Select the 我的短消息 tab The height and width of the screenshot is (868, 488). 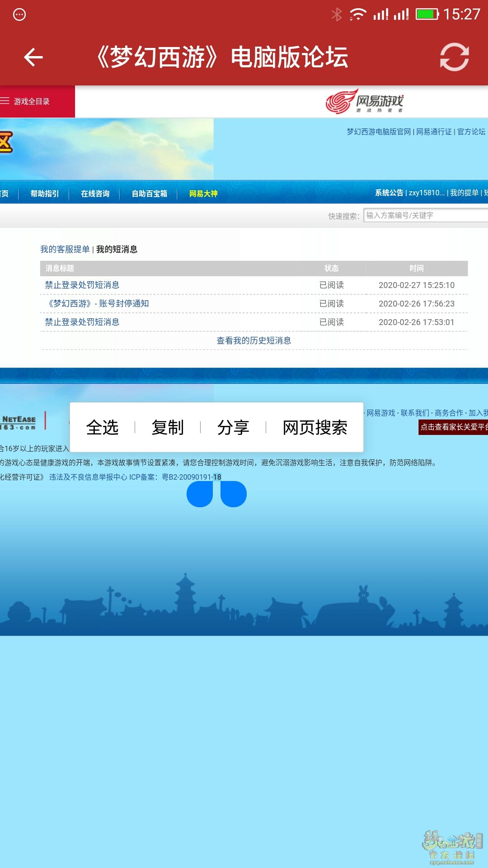pyautogui.click(x=117, y=249)
